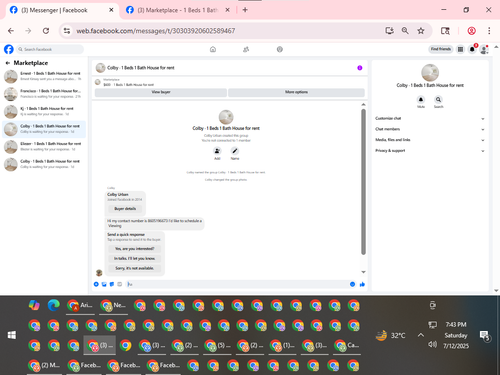
Task: Click the GIF icon in composer
Action: click(120, 284)
